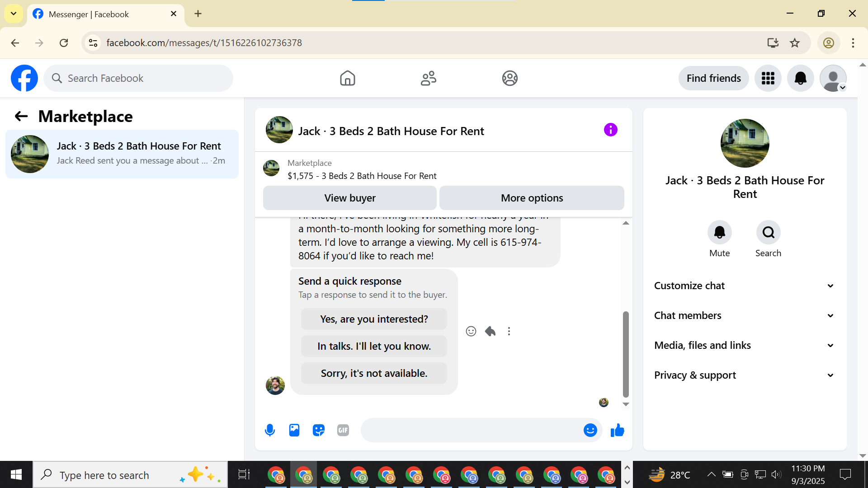
Task: Open the taskbar clock and date
Action: pos(808,474)
